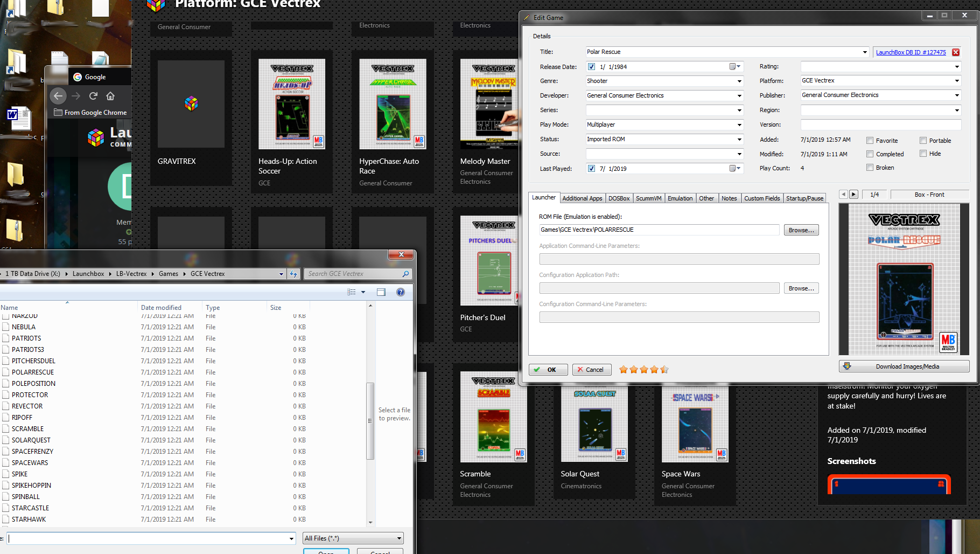980x554 pixels.
Task: Toggle Last Played checkbox
Action: click(592, 169)
